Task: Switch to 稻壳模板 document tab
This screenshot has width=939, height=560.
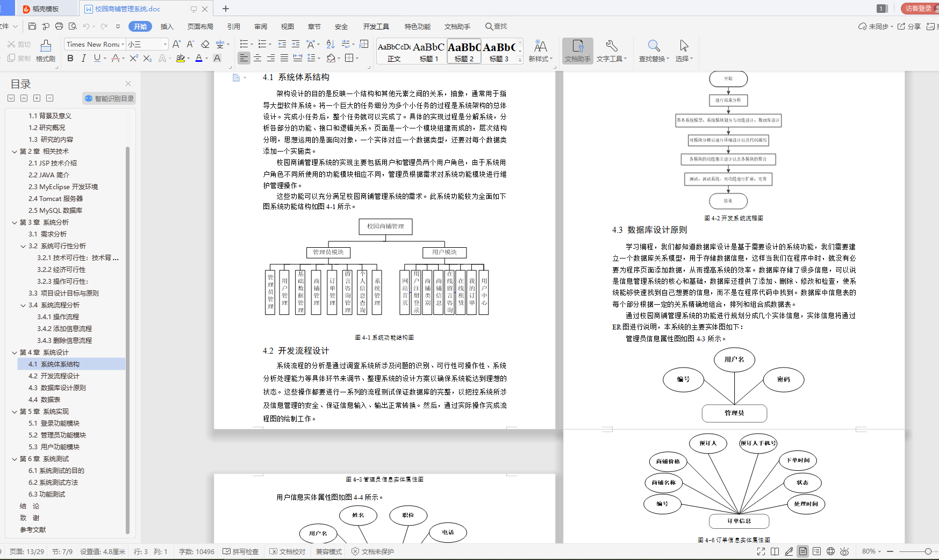Action: 46,9
